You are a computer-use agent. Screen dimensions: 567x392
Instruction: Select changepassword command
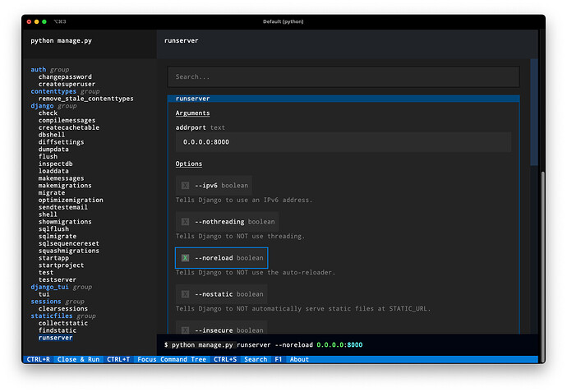pyautogui.click(x=65, y=76)
